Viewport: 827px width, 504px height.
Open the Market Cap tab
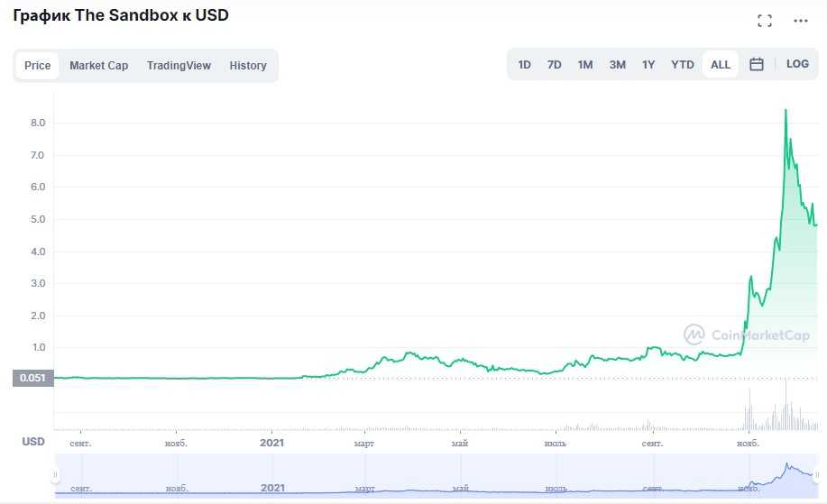99,66
